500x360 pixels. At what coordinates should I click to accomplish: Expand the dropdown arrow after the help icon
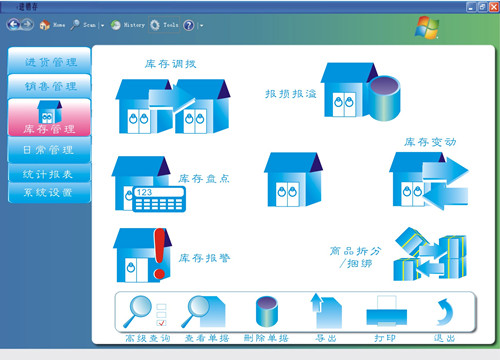pos(201,25)
